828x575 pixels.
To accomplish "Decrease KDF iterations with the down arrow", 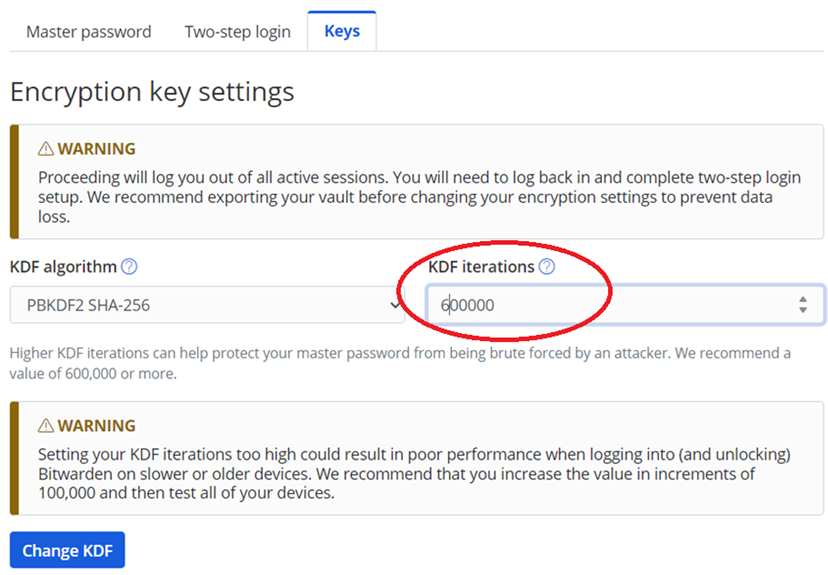I will click(x=803, y=311).
